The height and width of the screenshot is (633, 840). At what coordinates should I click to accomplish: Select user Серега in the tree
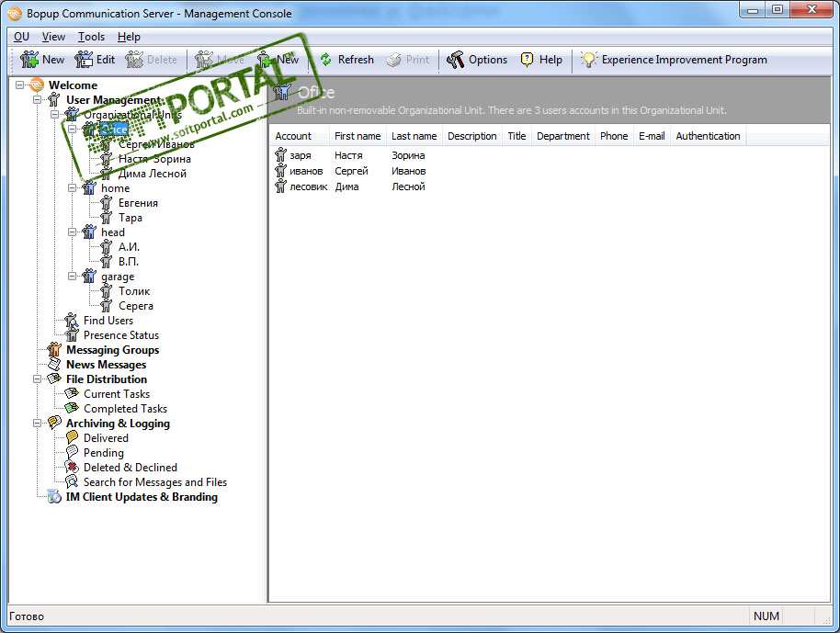(135, 306)
